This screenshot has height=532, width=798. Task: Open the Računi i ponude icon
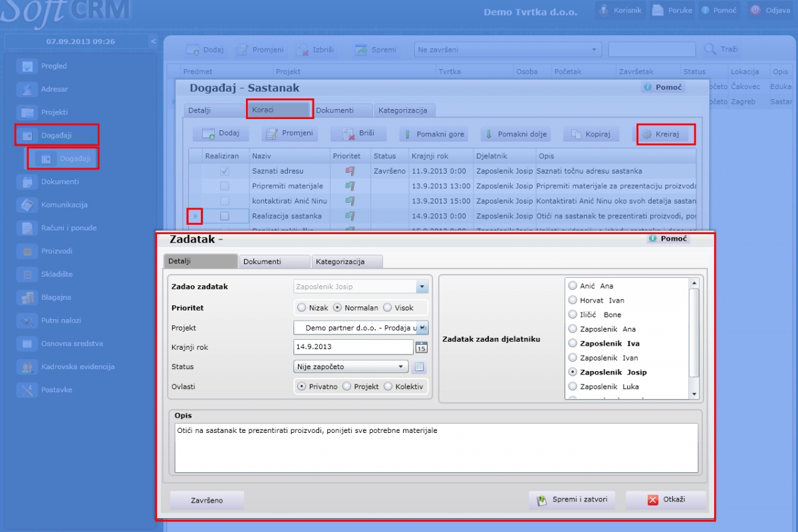[27, 227]
